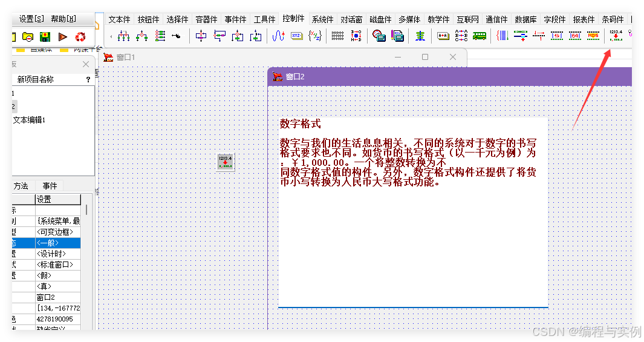Select the <设计时> property value
The height and width of the screenshot is (342, 644).
pyautogui.click(x=58, y=254)
